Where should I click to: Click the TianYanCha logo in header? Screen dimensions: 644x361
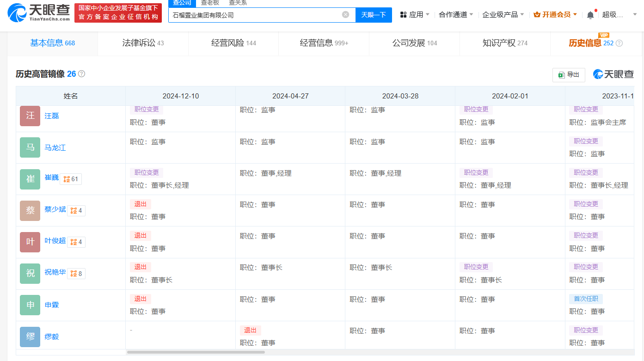[39, 13]
